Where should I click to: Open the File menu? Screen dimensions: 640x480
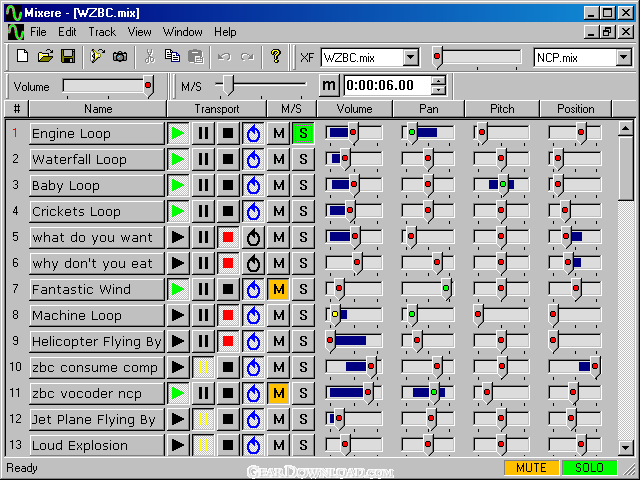pos(38,32)
